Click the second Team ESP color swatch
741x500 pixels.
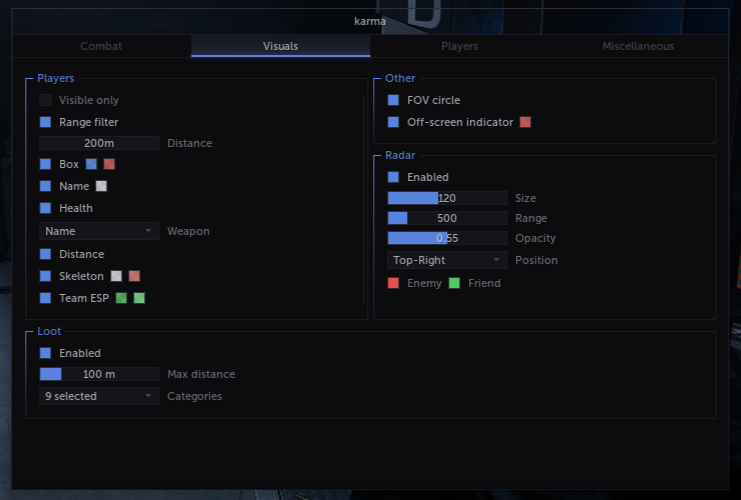pyautogui.click(x=139, y=298)
